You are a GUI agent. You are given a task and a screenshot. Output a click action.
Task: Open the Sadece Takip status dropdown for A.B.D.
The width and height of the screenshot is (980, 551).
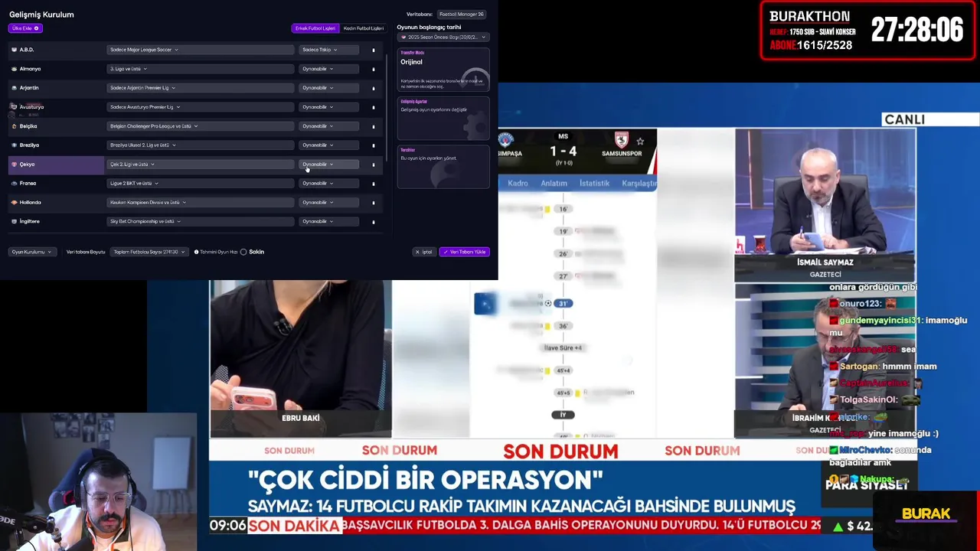pyautogui.click(x=328, y=50)
